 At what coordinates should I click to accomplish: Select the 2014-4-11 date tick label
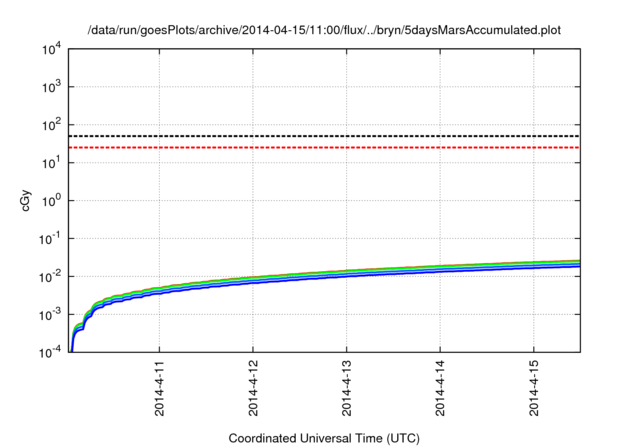[x=159, y=388]
